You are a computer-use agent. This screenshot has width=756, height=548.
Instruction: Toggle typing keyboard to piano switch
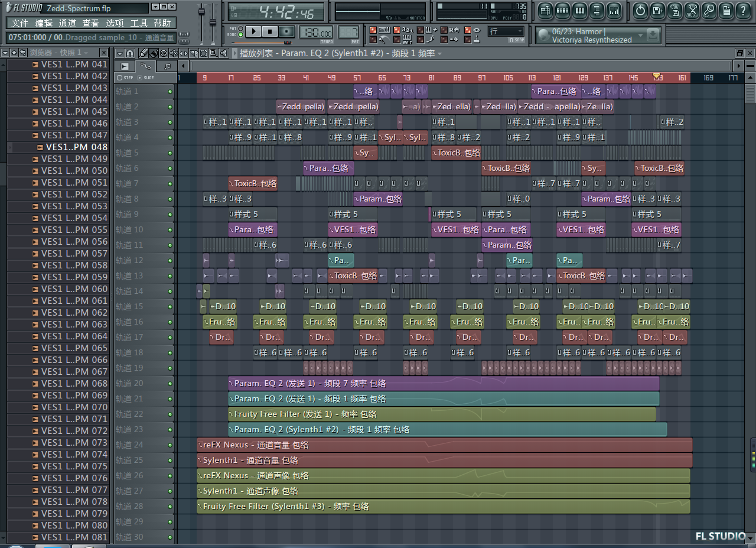click(x=373, y=30)
